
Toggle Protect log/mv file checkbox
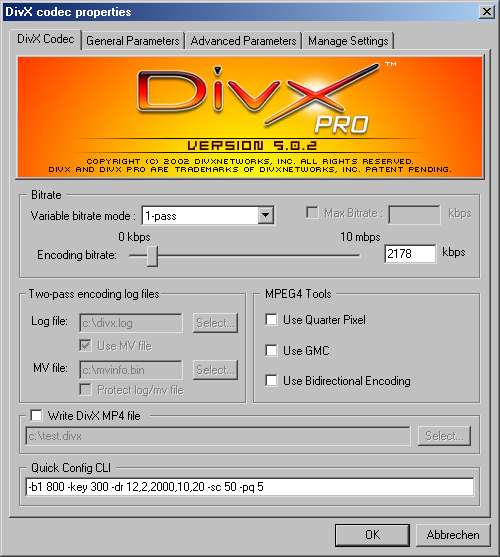pyautogui.click(x=85, y=389)
